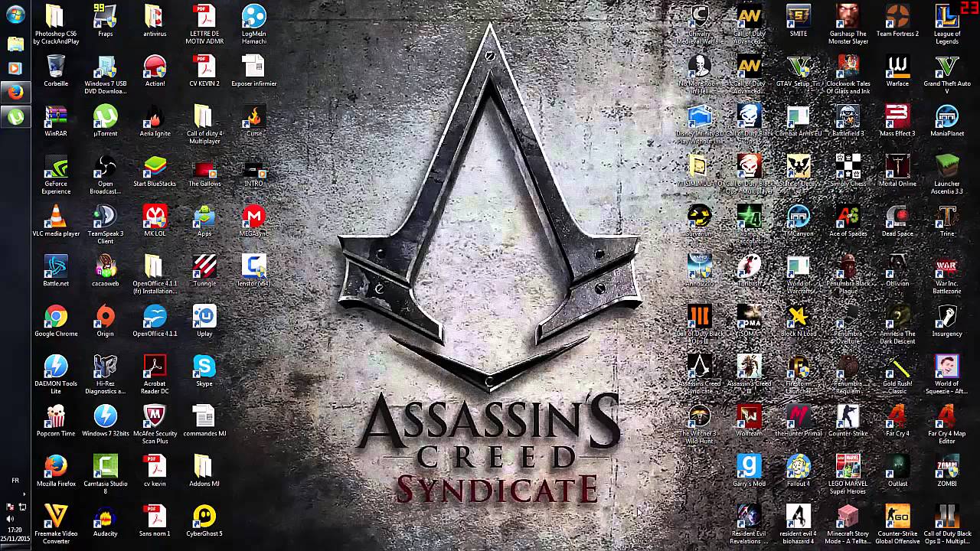Viewport: 980px width, 551px height.
Task: Open the Fraps desktop shortcut
Action: [x=106, y=21]
